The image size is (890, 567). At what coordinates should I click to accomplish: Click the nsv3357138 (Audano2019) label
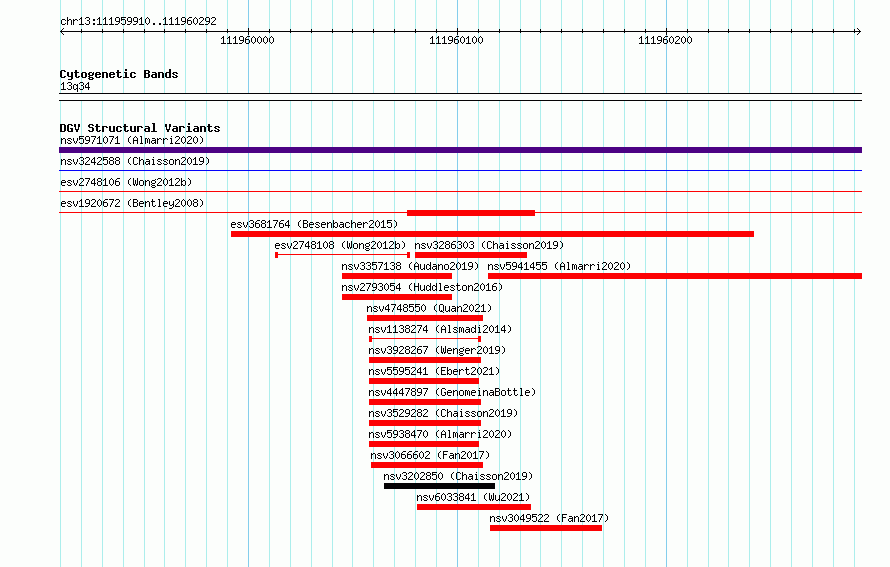410,266
